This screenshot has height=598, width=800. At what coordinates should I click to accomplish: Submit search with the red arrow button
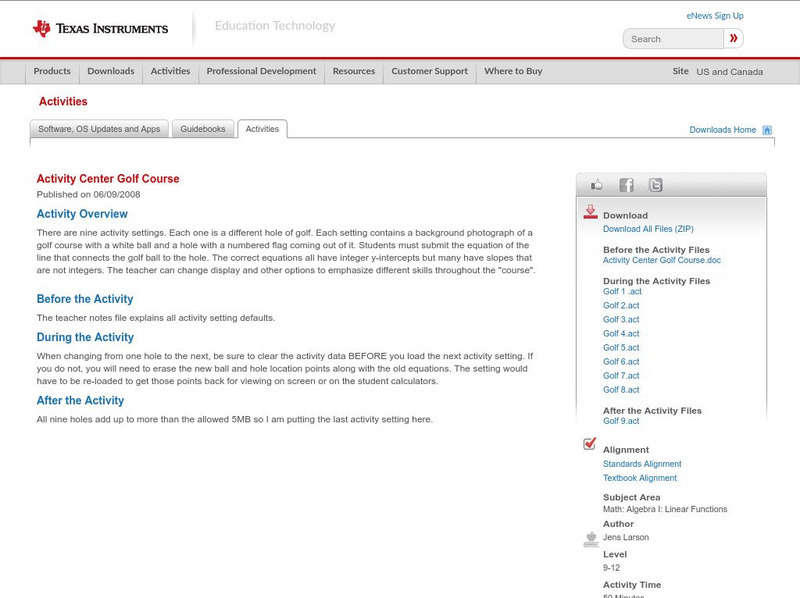733,38
